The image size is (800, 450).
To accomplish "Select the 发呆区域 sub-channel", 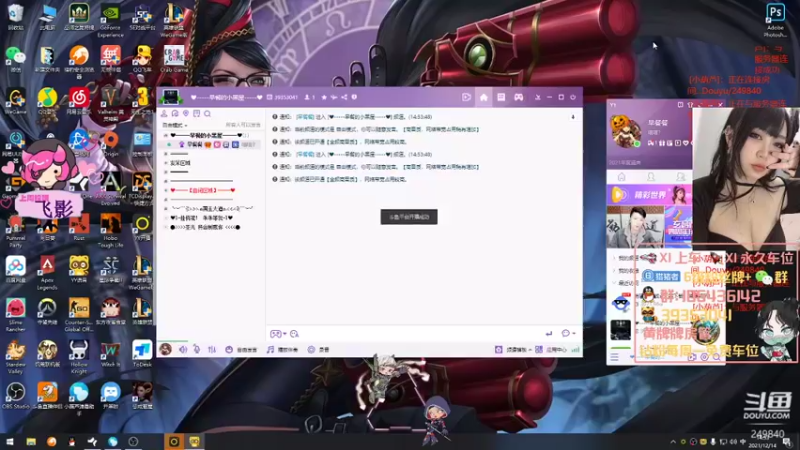I will [x=180, y=163].
